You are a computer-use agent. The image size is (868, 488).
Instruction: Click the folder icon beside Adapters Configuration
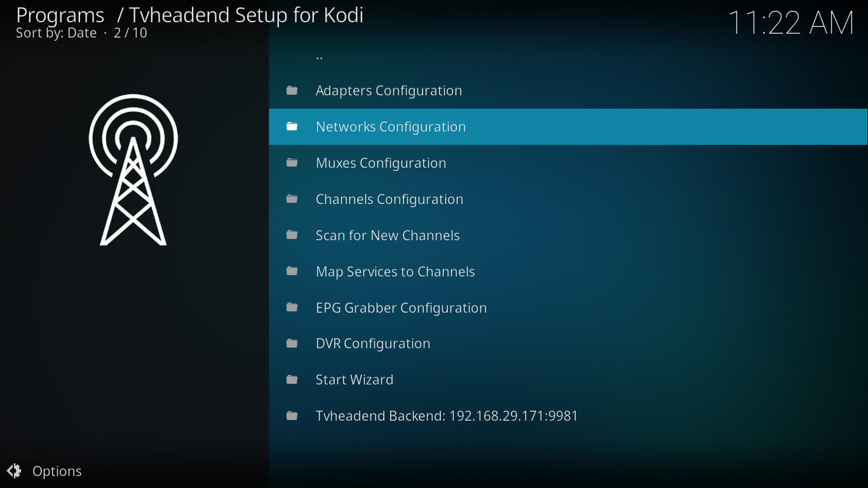(292, 90)
